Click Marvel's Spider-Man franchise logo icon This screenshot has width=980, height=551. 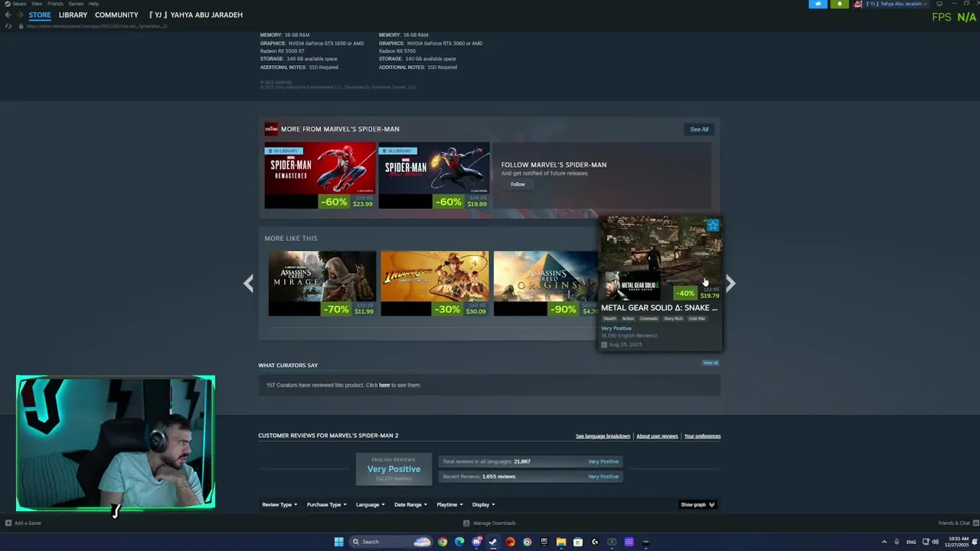(x=271, y=129)
